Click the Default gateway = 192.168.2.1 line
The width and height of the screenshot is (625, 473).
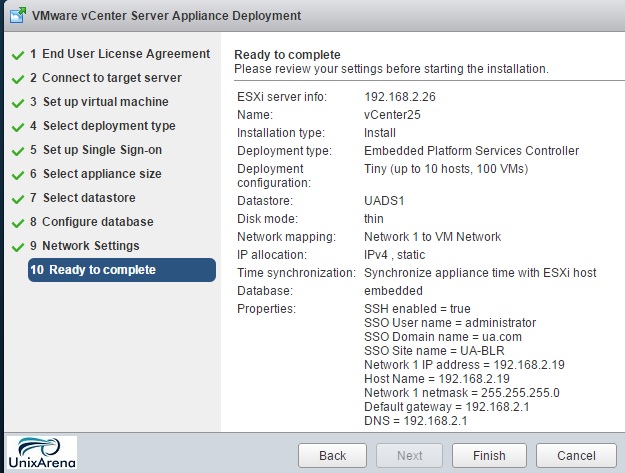tap(447, 407)
